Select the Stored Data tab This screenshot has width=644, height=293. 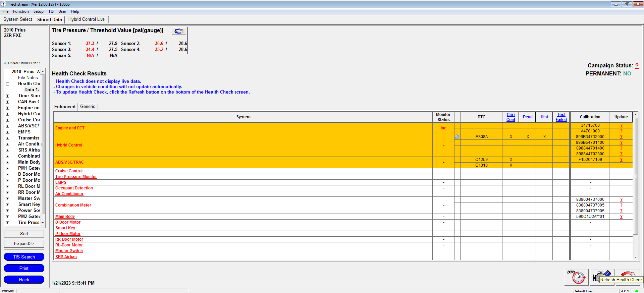click(x=50, y=19)
